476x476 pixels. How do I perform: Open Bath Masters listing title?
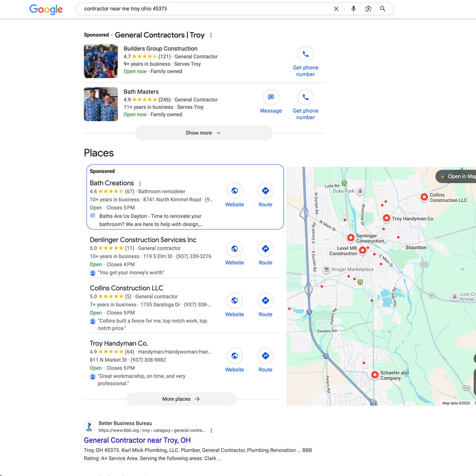pyautogui.click(x=141, y=92)
